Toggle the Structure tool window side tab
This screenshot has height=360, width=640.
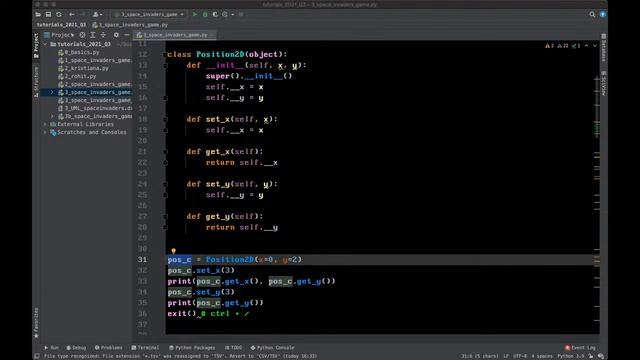[36, 82]
